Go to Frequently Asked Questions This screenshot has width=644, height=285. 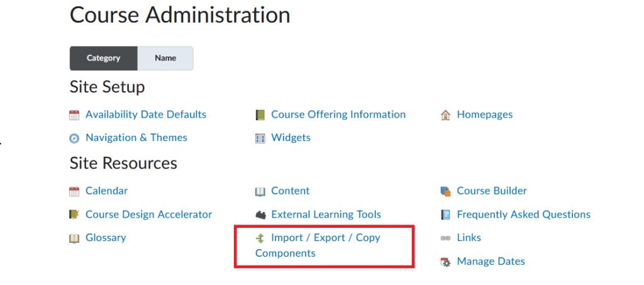pos(524,215)
